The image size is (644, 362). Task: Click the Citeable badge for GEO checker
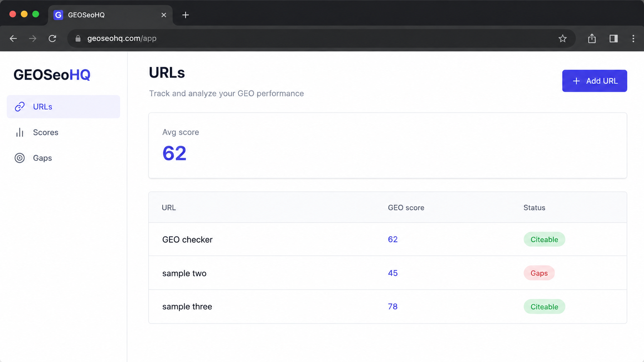tap(544, 239)
